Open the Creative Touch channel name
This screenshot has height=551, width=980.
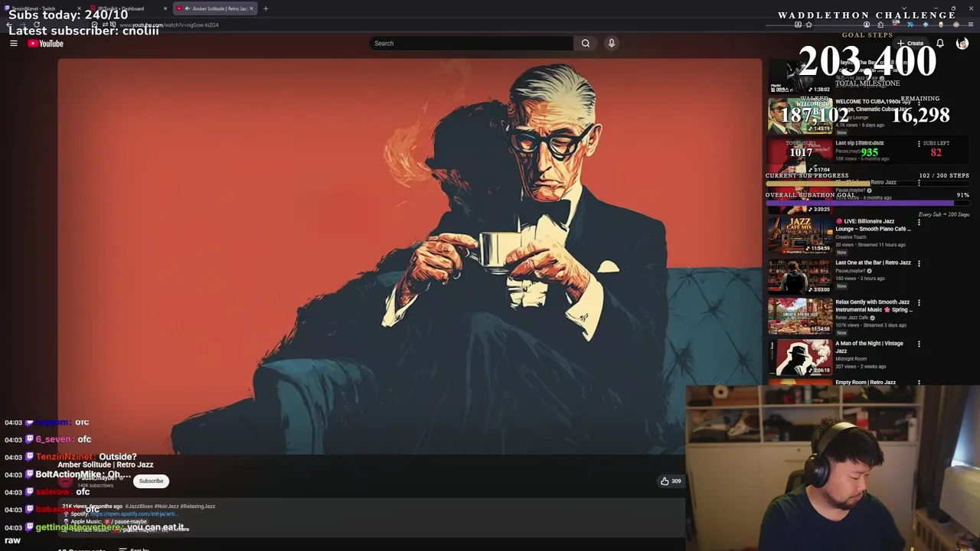click(x=851, y=237)
